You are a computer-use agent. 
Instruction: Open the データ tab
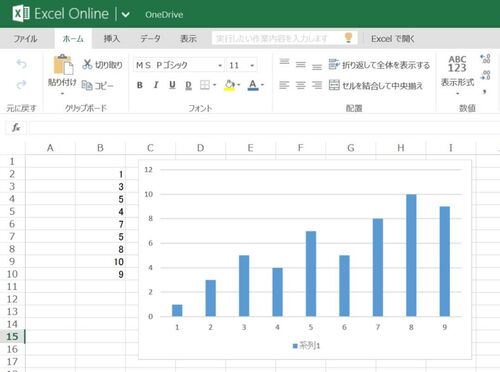150,39
